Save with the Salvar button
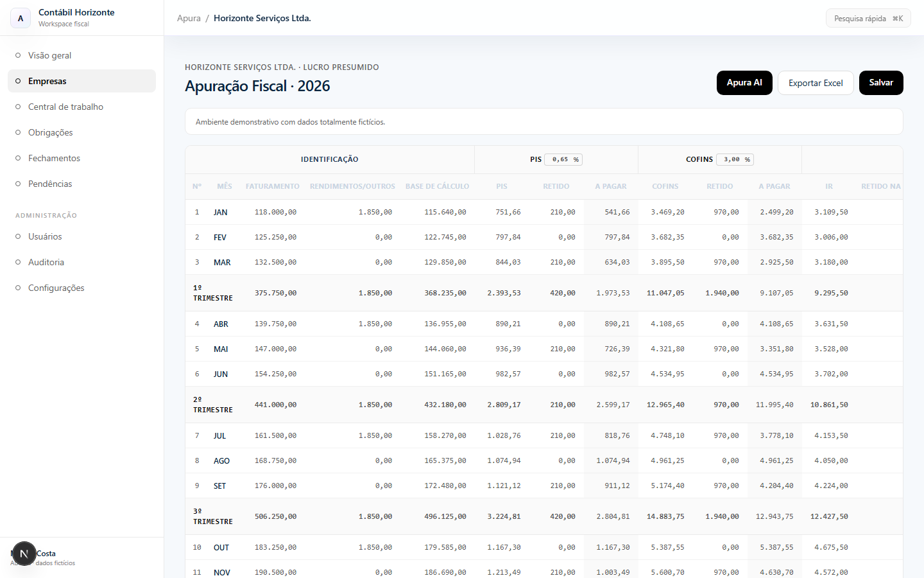The height and width of the screenshot is (578, 924). click(x=881, y=83)
